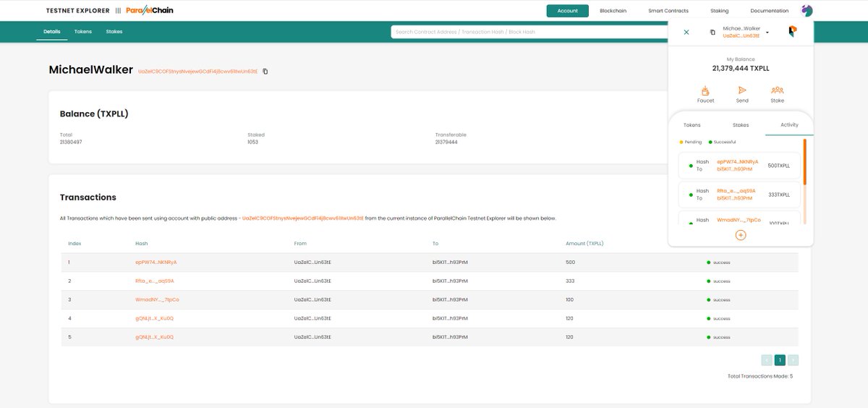Open the Stake icon in wallet
The height and width of the screenshot is (408, 868).
point(777,90)
